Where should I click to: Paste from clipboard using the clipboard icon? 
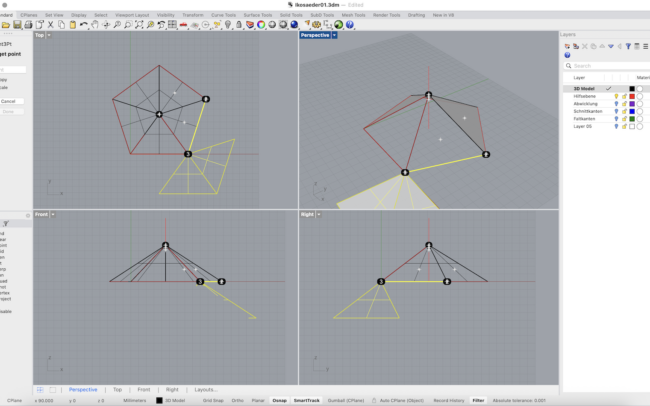73,25
